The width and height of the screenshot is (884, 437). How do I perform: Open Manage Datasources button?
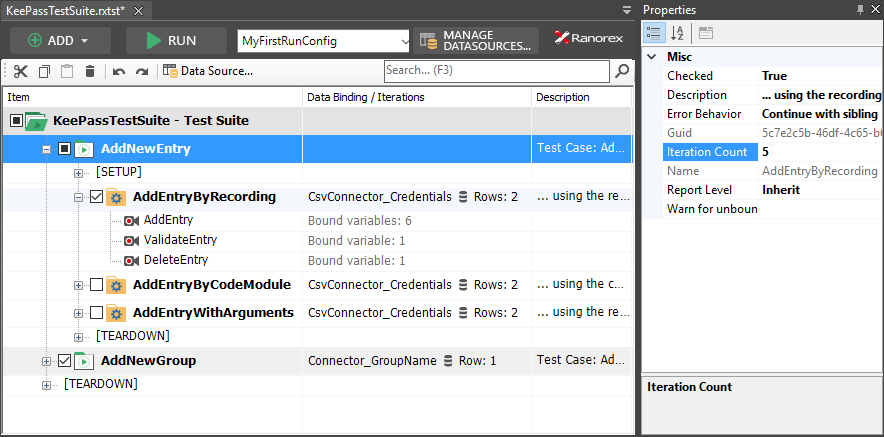tap(476, 41)
